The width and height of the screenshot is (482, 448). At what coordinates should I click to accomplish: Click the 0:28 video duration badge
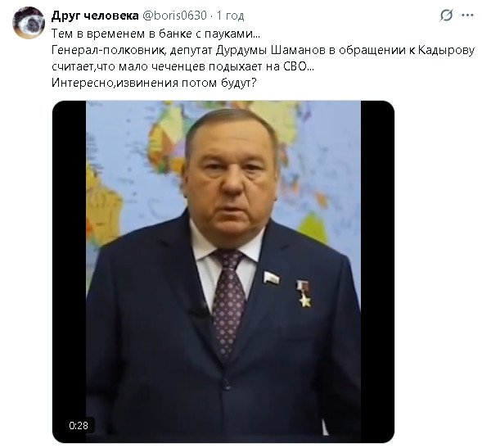pos(79,426)
